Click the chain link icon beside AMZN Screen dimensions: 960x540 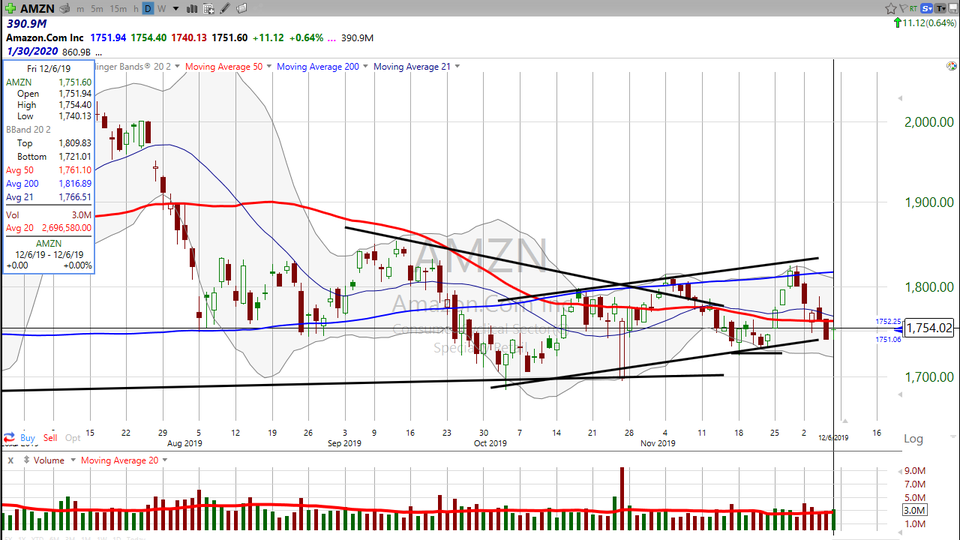(x=65, y=9)
